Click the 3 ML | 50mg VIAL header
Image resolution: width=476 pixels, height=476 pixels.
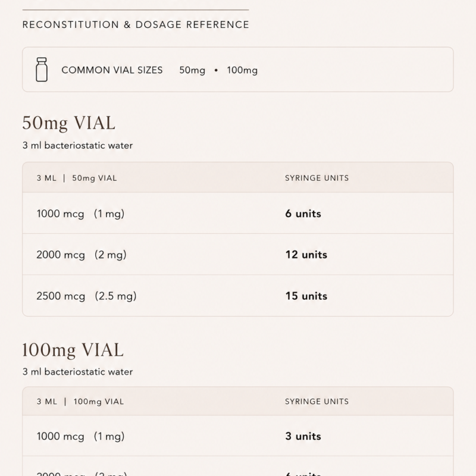pos(77,178)
